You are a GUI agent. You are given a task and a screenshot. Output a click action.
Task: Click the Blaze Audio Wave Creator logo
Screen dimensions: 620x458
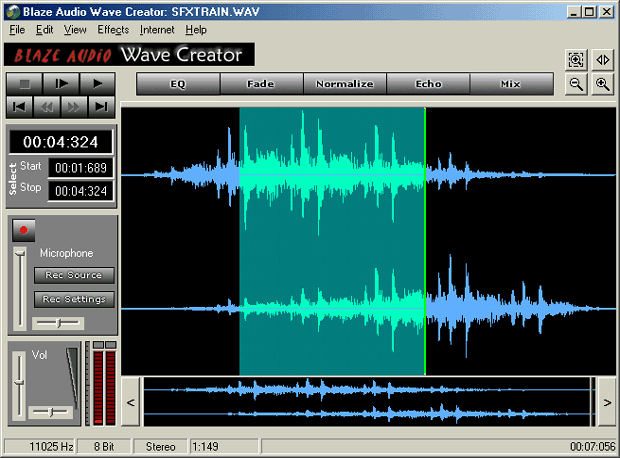click(129, 55)
